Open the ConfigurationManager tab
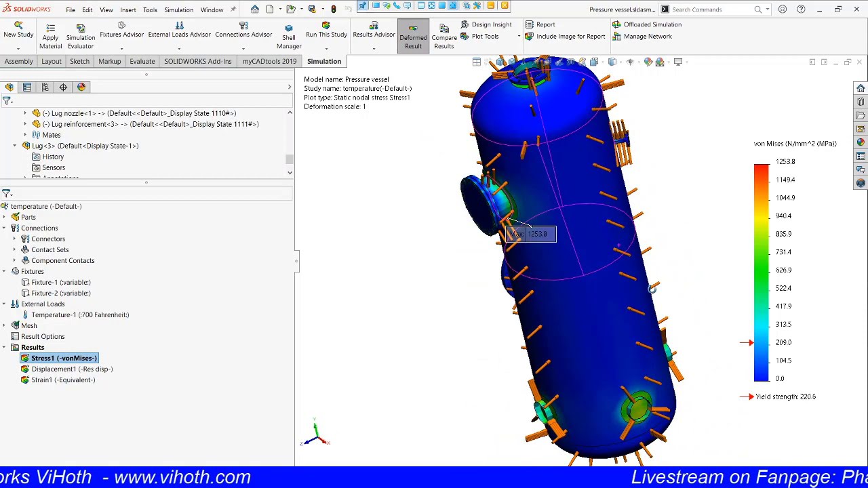The image size is (868, 488). (x=45, y=87)
